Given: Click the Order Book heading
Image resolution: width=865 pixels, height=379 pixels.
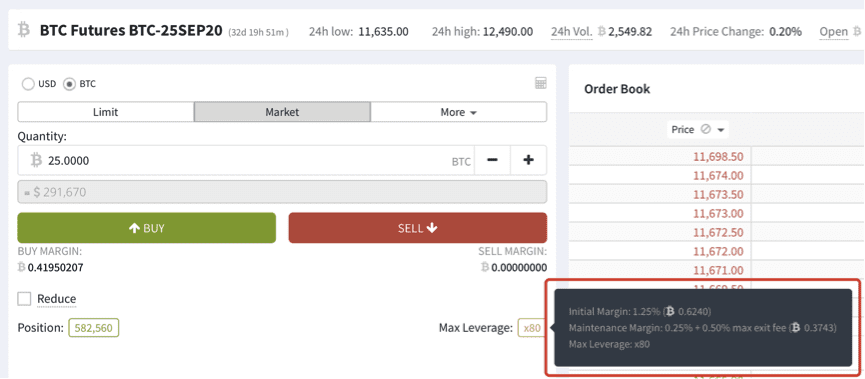Looking at the screenshot, I should point(617,89).
